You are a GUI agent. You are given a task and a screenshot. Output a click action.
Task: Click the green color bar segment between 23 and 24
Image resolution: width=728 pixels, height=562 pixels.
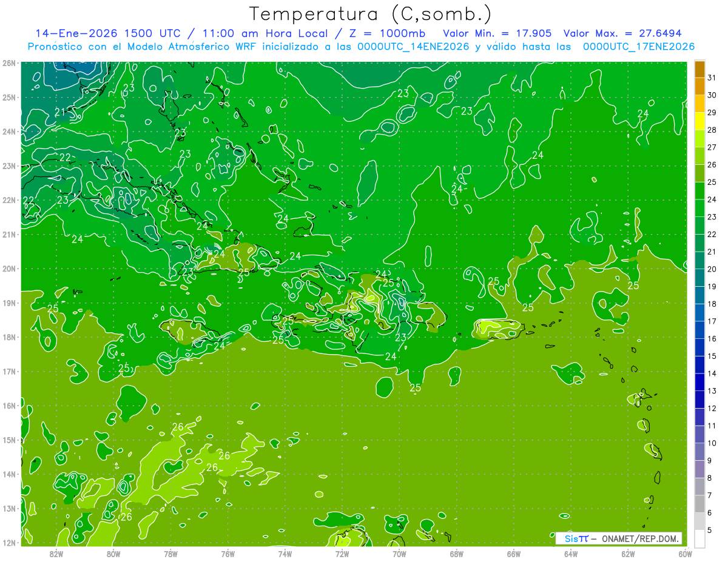pyautogui.click(x=700, y=209)
